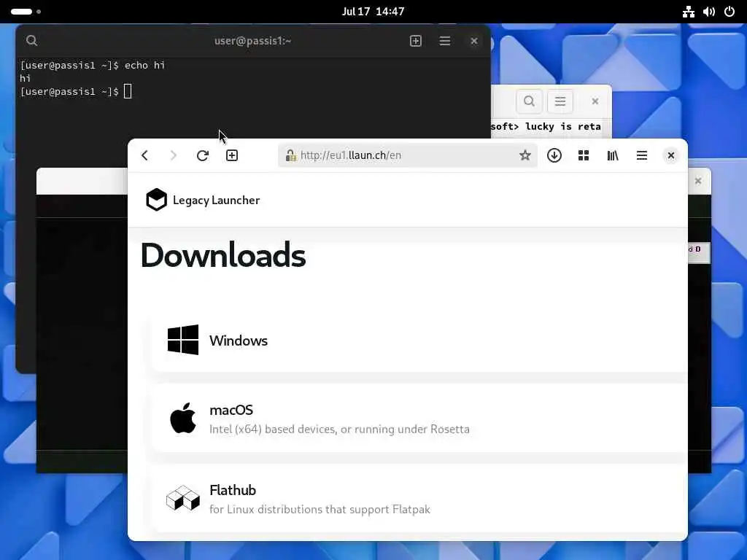Image resolution: width=747 pixels, height=560 pixels.
Task: Open the GNOME Activities overview
Action: [x=26, y=12]
